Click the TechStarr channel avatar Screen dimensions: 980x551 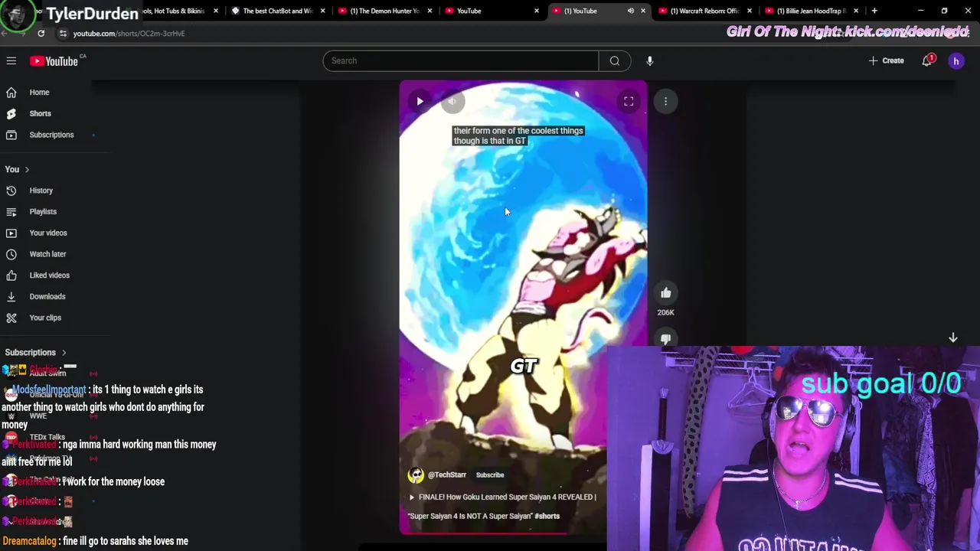click(416, 475)
